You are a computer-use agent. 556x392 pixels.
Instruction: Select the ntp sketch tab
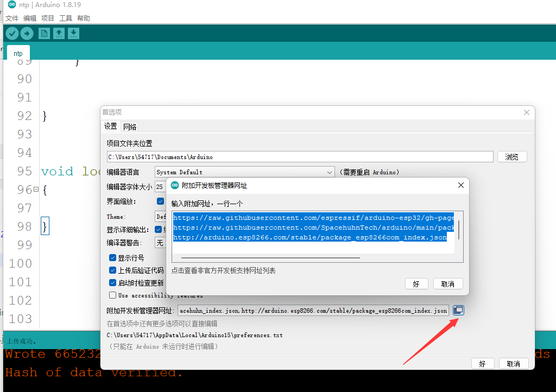point(18,53)
